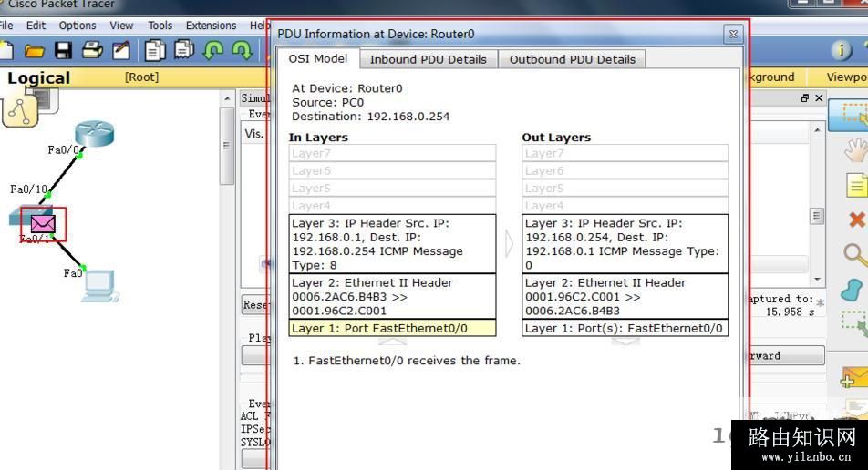Click the pink PDU envelope on the switch
868x470 pixels.
43,224
